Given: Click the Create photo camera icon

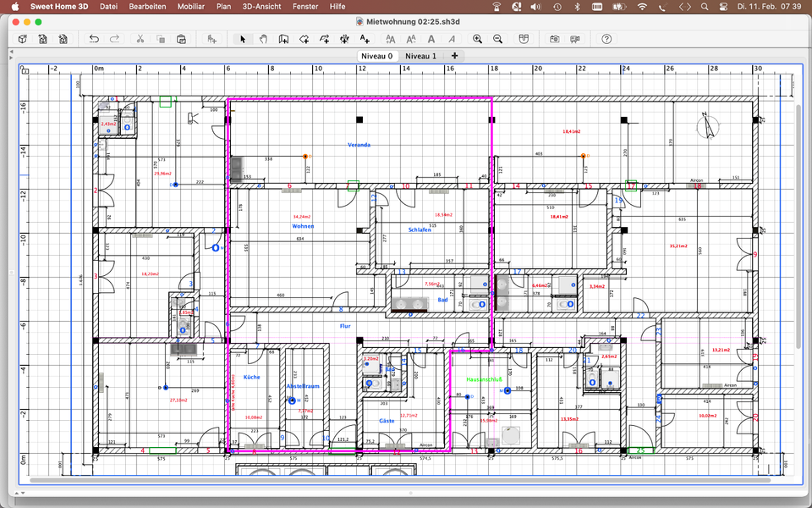Looking at the screenshot, I should [x=554, y=39].
